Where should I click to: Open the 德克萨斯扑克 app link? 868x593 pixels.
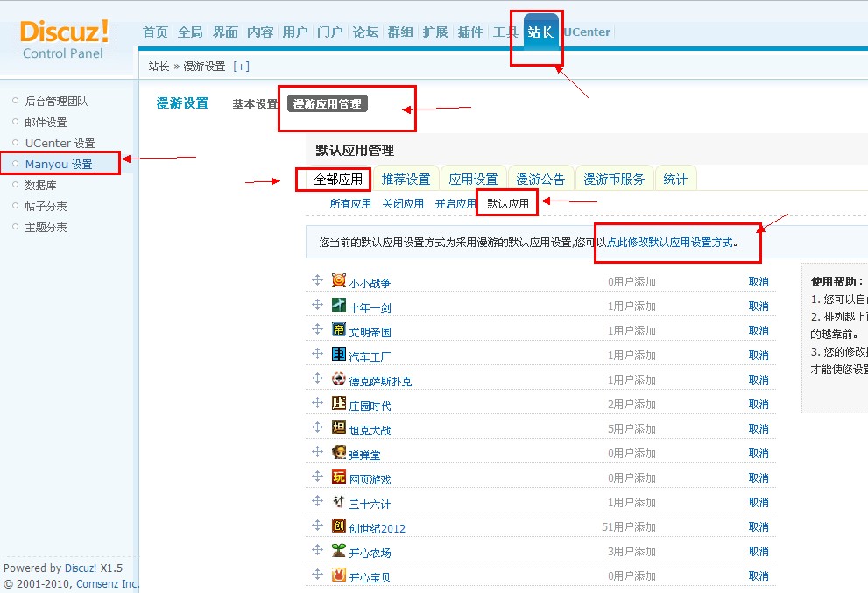(x=380, y=381)
